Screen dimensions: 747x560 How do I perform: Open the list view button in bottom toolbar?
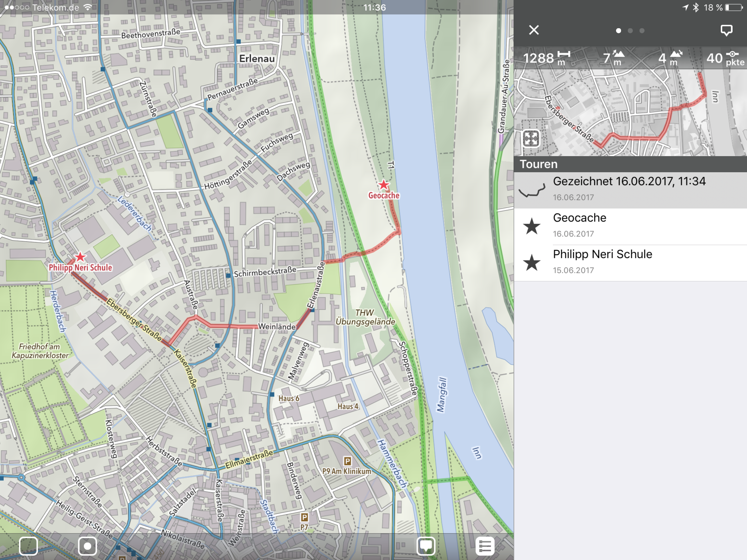[485, 546]
